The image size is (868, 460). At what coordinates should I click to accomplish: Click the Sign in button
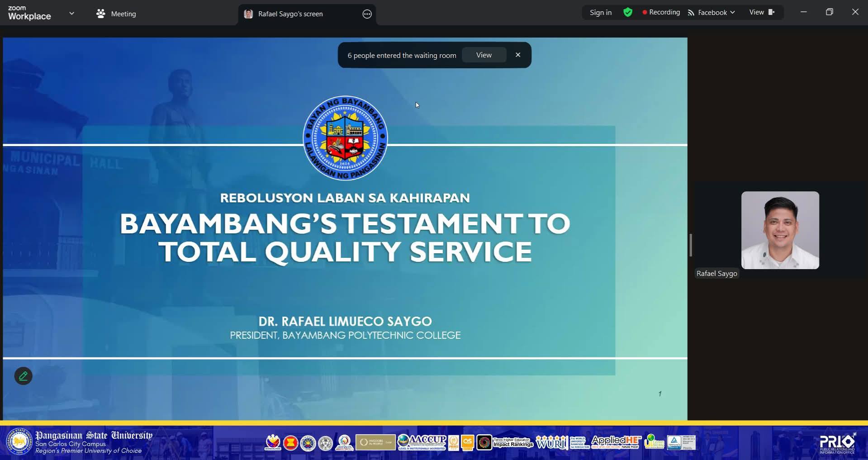[600, 12]
